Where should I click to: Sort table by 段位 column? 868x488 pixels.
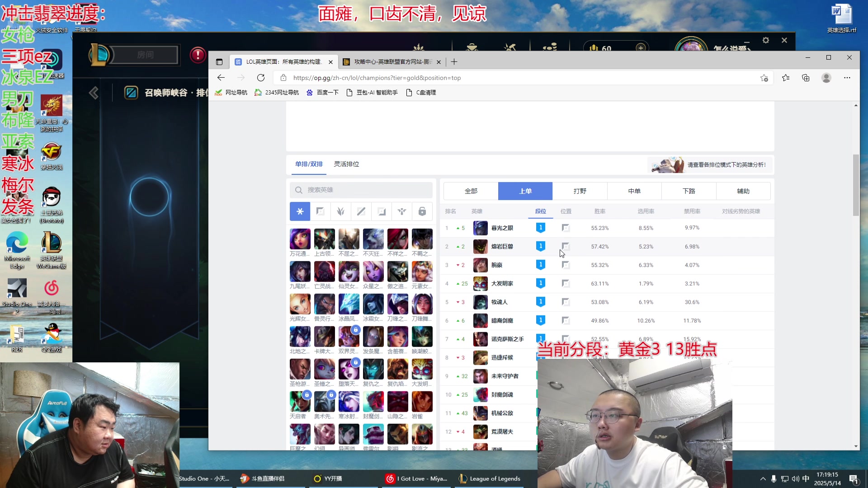click(541, 211)
